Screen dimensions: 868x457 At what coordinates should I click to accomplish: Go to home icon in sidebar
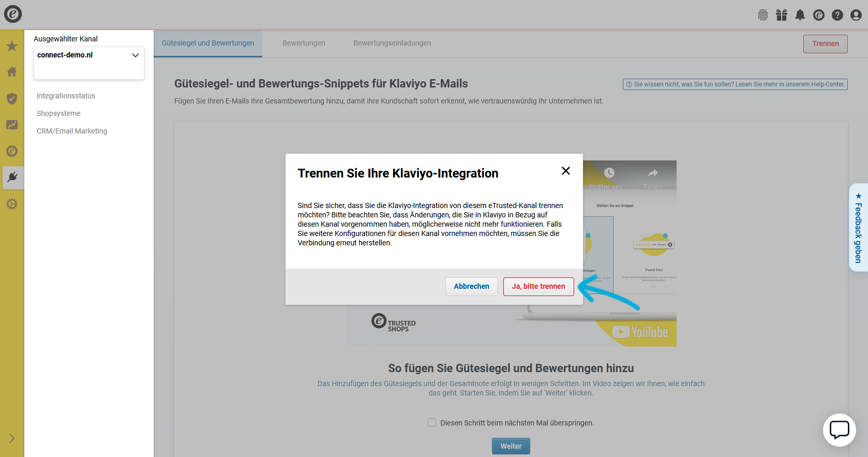(x=12, y=72)
